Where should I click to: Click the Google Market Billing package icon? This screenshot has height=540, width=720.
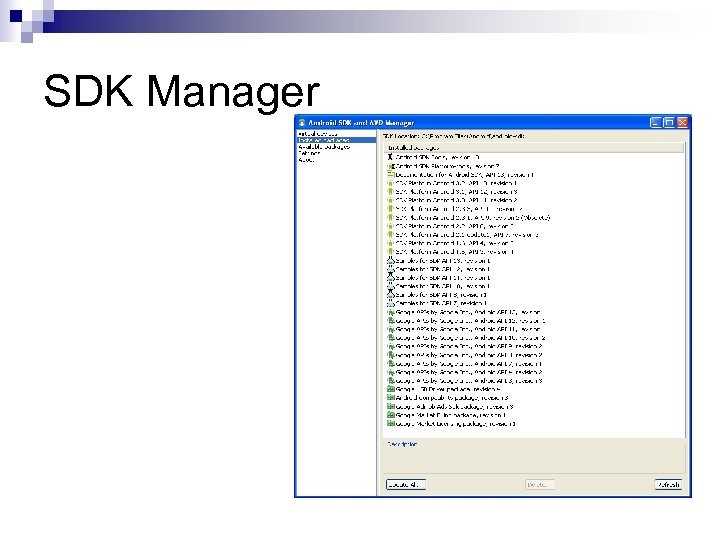(390, 415)
